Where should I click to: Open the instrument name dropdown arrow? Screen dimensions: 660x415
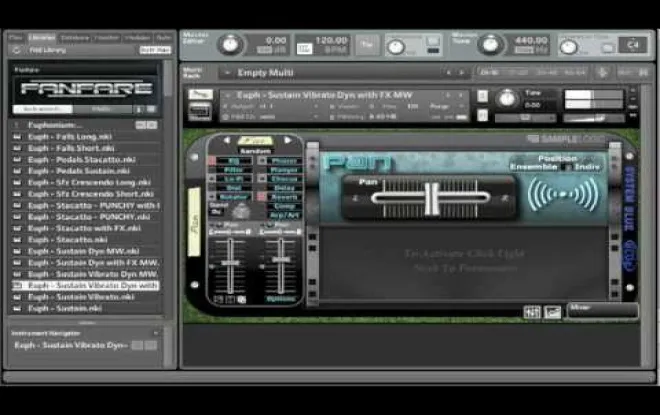tap(228, 96)
